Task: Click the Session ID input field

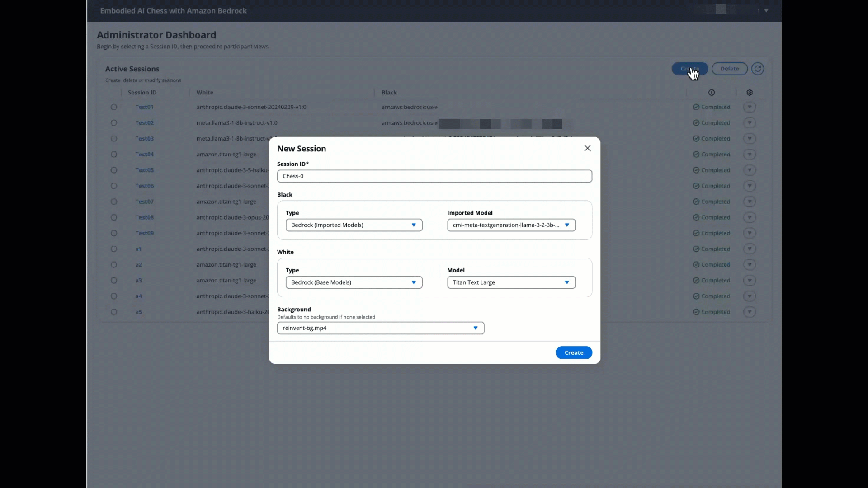Action: click(x=434, y=176)
